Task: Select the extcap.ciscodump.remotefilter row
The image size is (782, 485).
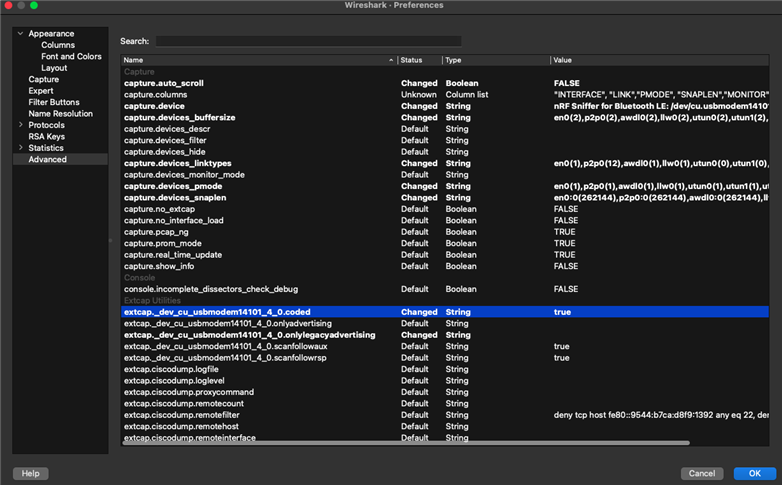Action: (x=445, y=415)
